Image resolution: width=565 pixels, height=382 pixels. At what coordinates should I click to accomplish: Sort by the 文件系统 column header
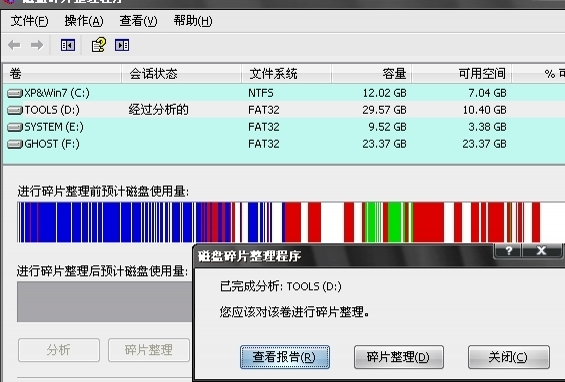tap(286, 74)
